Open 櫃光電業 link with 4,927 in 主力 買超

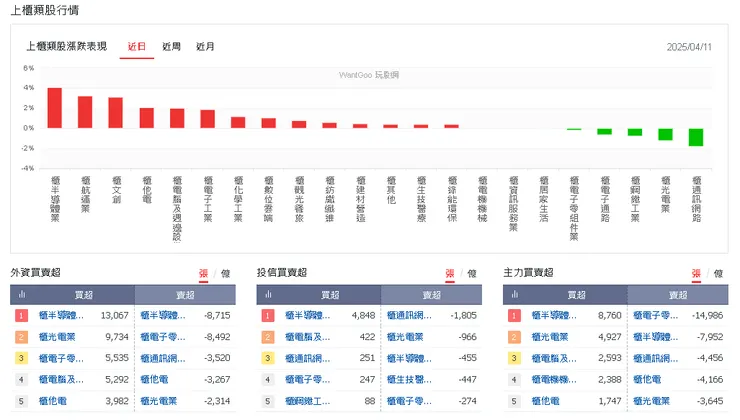click(550, 337)
